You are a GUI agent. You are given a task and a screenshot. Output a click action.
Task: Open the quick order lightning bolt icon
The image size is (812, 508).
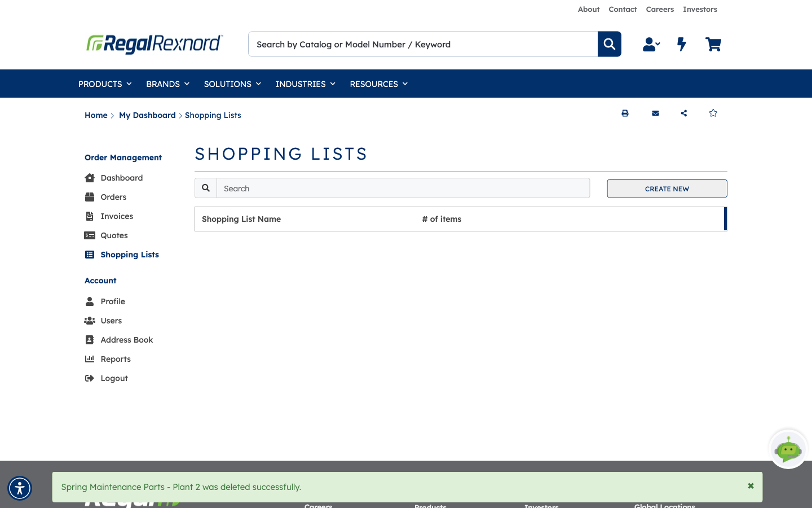(682, 44)
